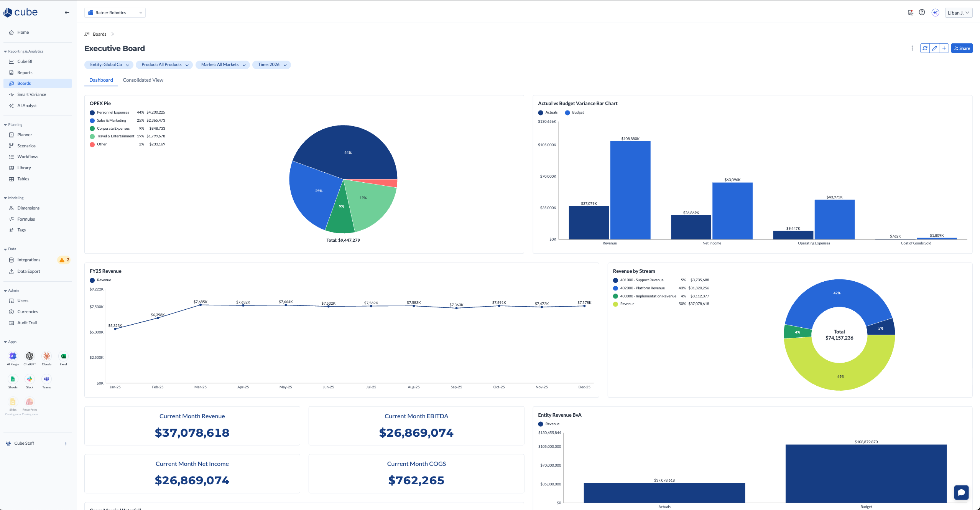Open the Slack app icon
This screenshot has width=980, height=510.
[30, 379]
